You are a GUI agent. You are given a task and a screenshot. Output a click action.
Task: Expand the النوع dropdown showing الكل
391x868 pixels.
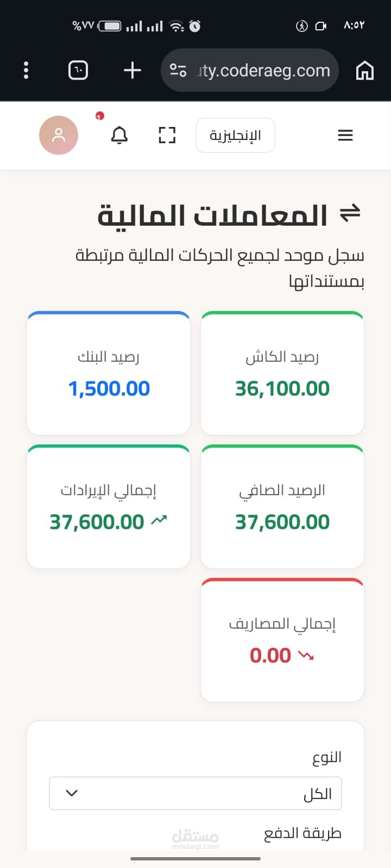click(195, 793)
